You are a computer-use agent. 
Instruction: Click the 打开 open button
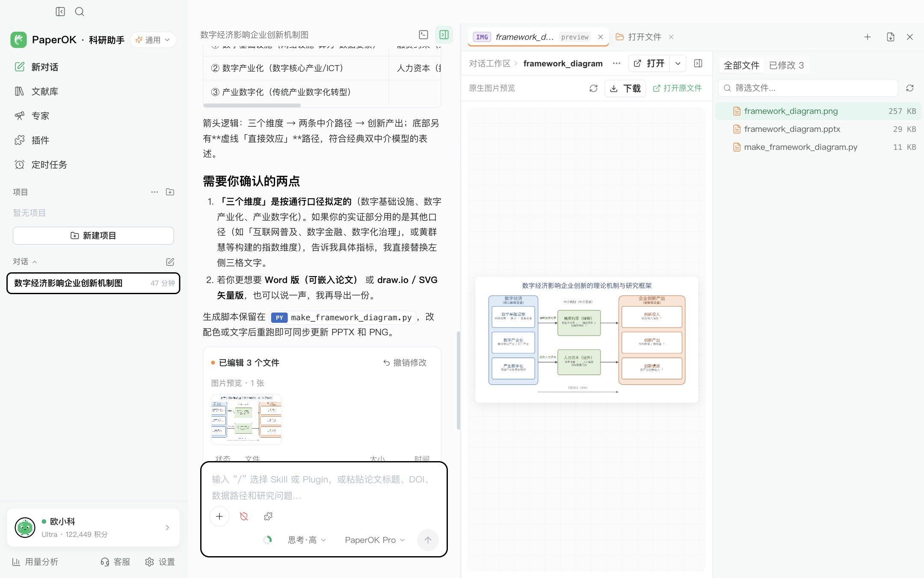pyautogui.click(x=649, y=63)
